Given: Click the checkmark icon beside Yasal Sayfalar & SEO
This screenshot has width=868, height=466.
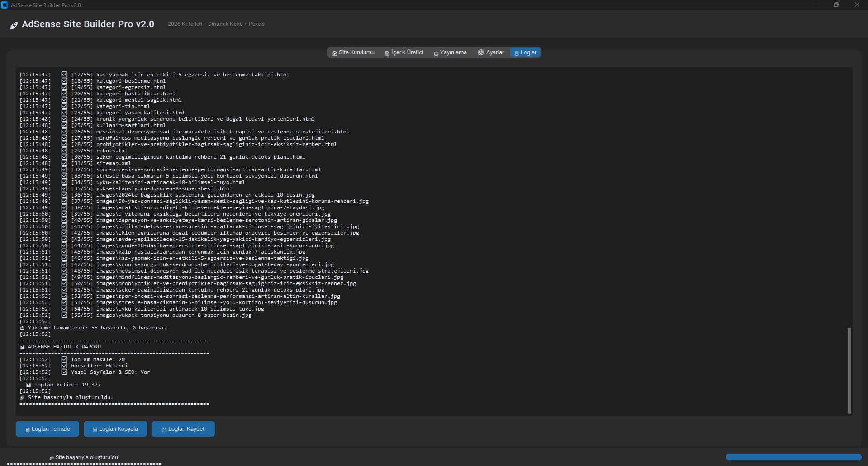Looking at the screenshot, I should tap(64, 372).
